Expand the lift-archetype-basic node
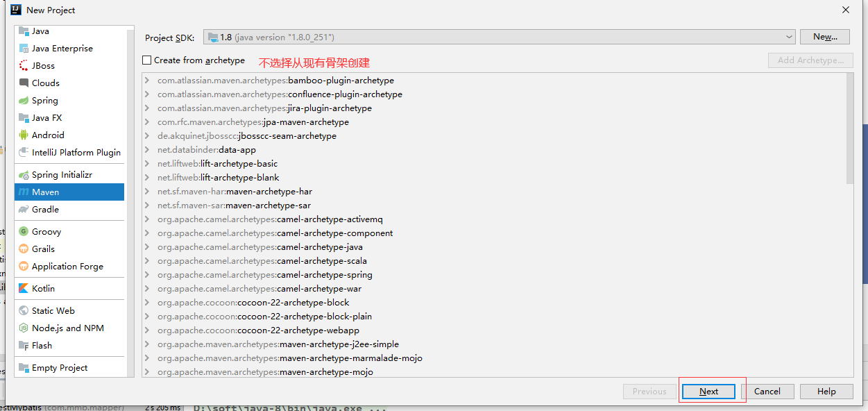The height and width of the screenshot is (411, 868). [x=147, y=164]
